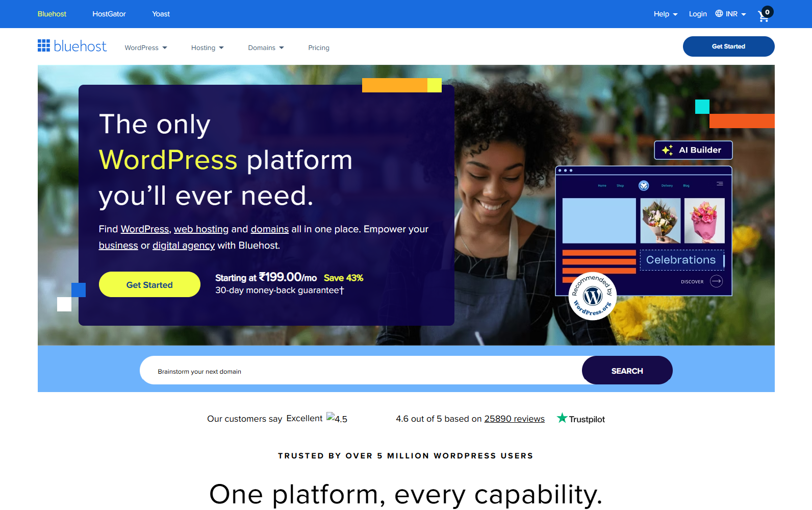The height and width of the screenshot is (510, 812).
Task: Click the AI Builder sparkle badge
Action: (x=693, y=150)
